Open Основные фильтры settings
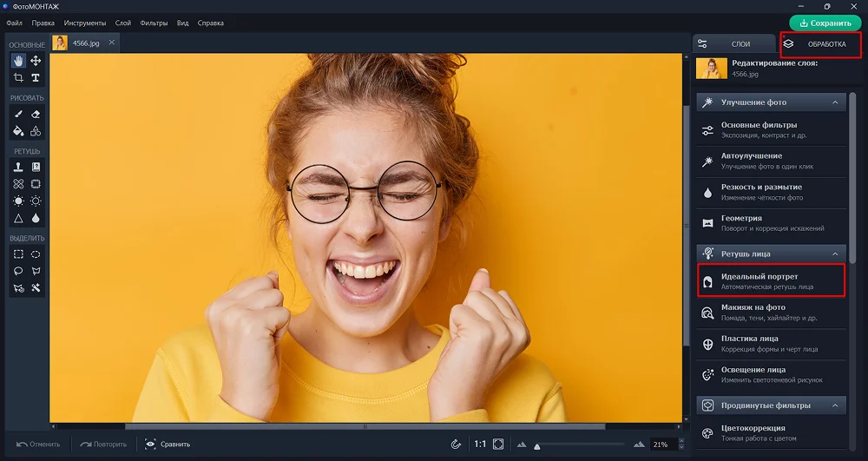The image size is (868, 461). point(771,130)
